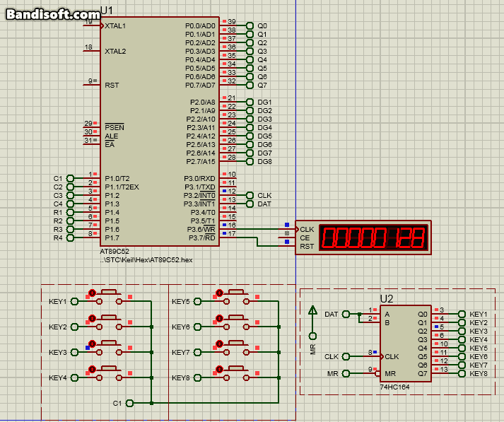Click the 74HC164 part name under U2

click(x=394, y=387)
